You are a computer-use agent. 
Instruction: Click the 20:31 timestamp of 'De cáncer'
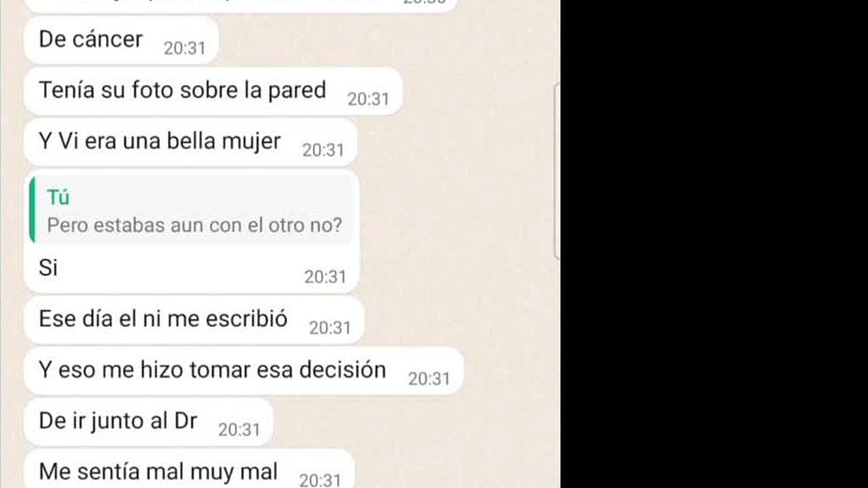pos(184,48)
